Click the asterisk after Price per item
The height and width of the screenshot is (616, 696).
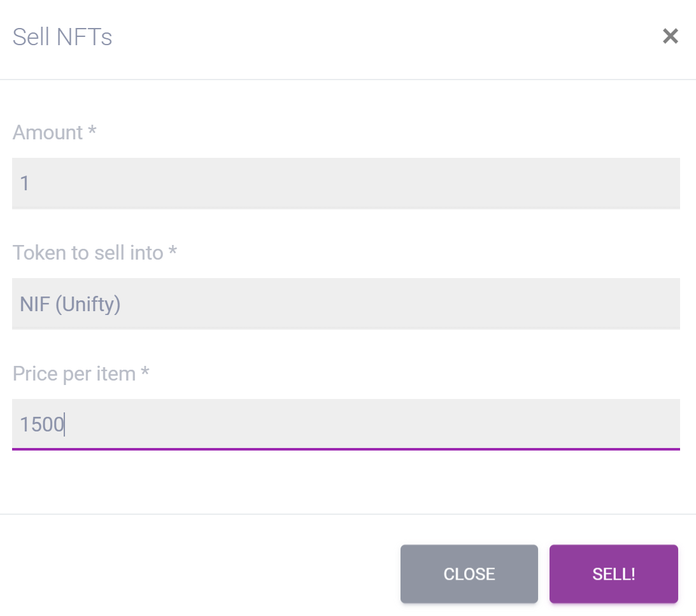(x=145, y=372)
